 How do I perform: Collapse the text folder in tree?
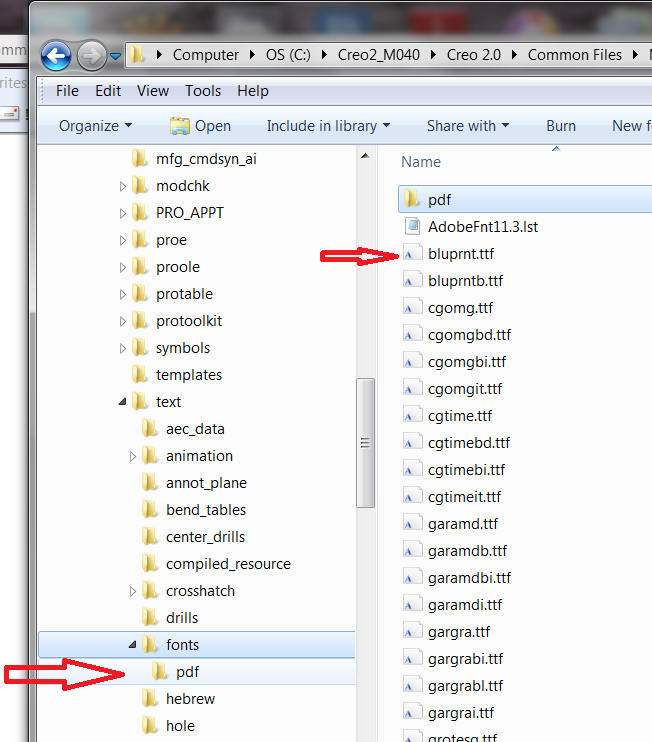coord(123,402)
